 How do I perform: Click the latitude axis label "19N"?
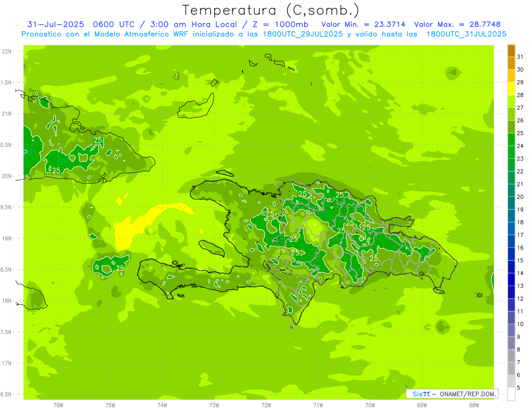pyautogui.click(x=7, y=239)
